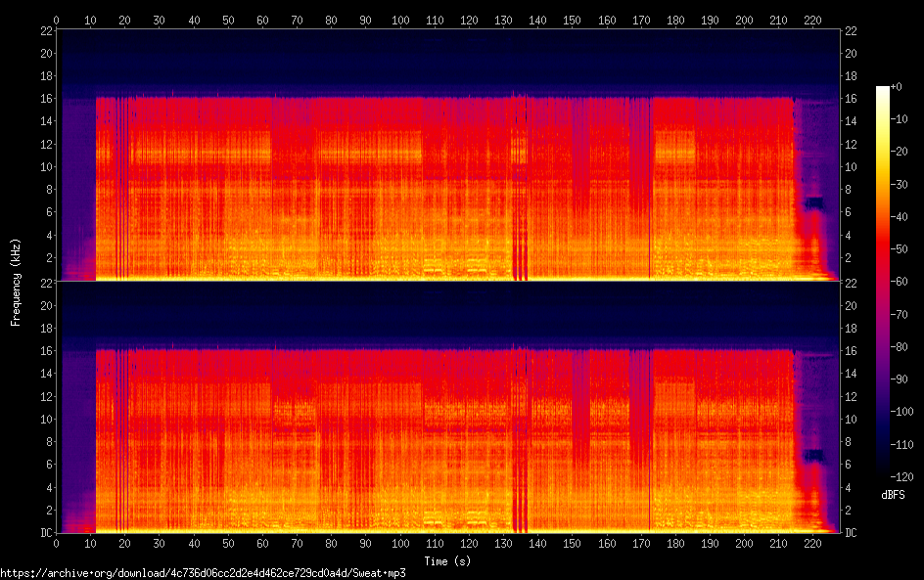Click the 'DC' label on the bottom-left frequency axis
The height and width of the screenshot is (580, 924).
(x=43, y=533)
